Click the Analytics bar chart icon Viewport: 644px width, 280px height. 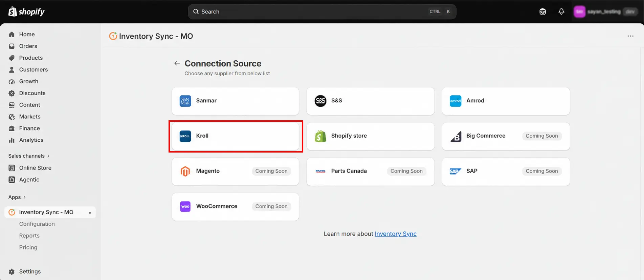pos(12,140)
